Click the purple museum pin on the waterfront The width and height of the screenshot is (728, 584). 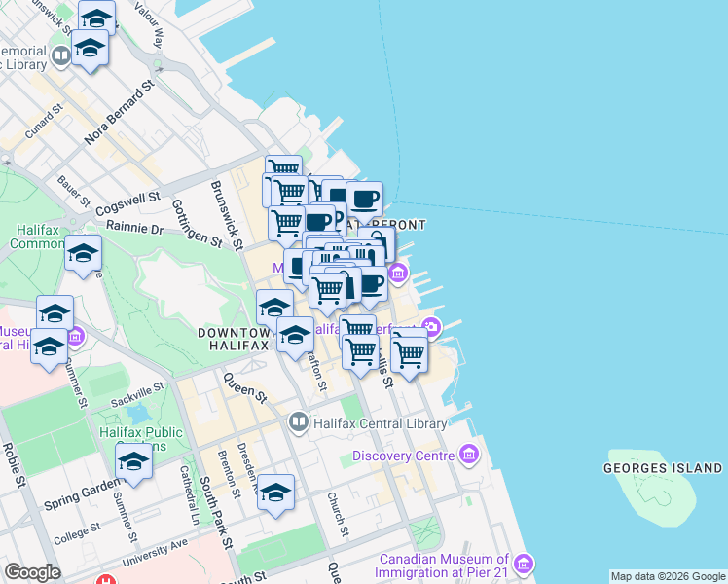pos(398,274)
